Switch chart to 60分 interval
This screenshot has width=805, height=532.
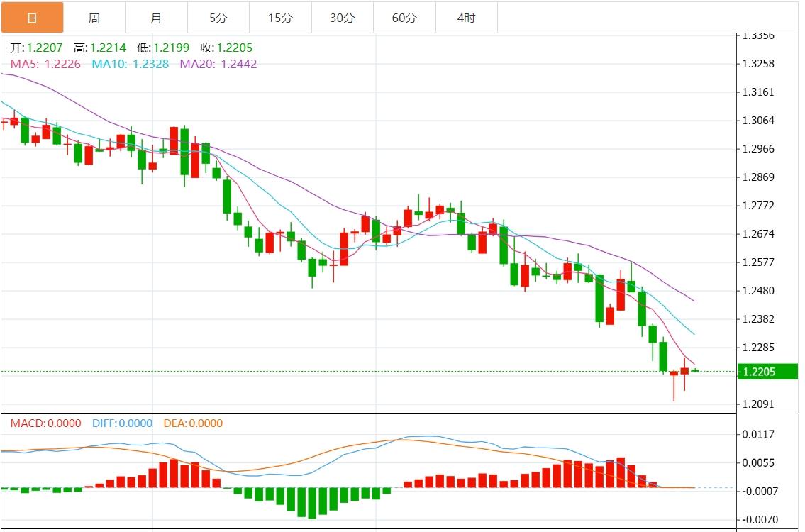[404, 18]
